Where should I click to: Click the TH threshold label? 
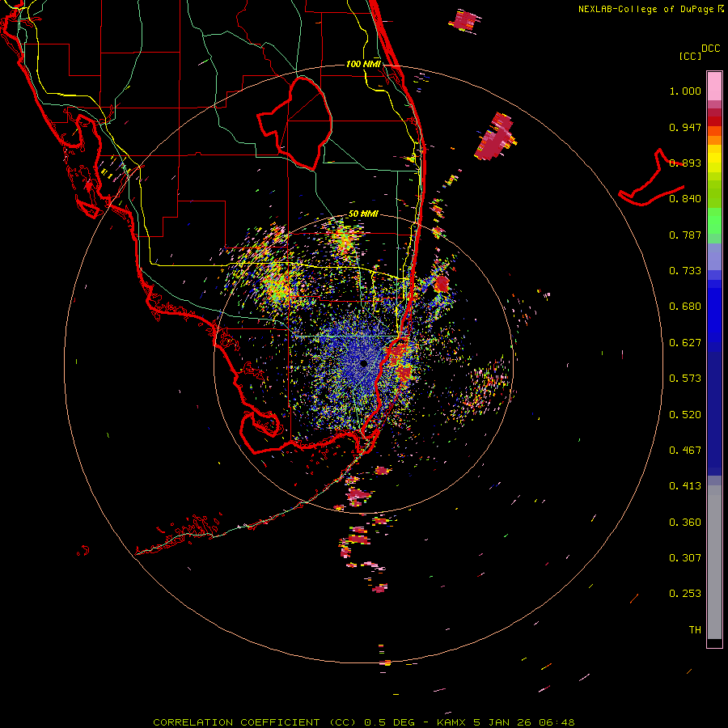pos(695,630)
